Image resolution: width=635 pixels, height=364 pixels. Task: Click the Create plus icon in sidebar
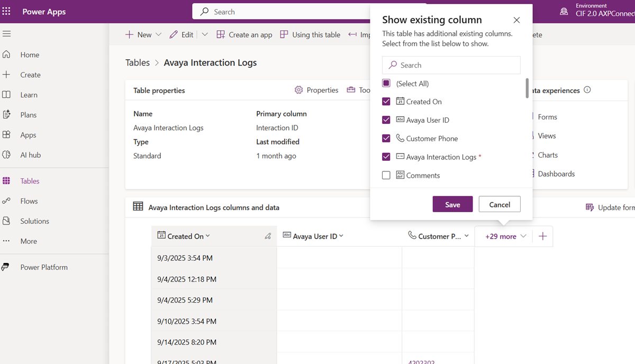click(6, 75)
